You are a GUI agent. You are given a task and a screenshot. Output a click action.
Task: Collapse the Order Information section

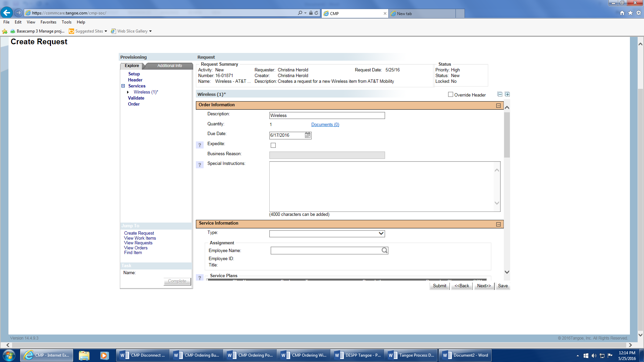(498, 106)
